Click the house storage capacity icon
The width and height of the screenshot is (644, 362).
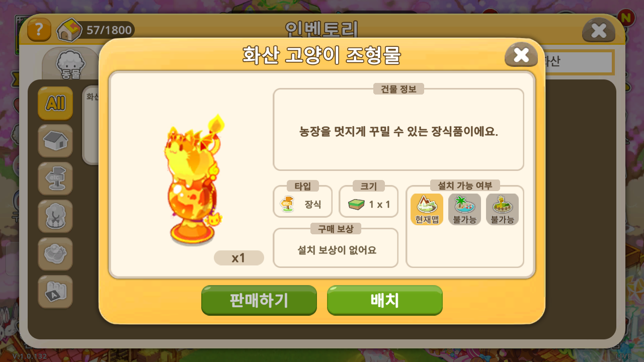69,30
